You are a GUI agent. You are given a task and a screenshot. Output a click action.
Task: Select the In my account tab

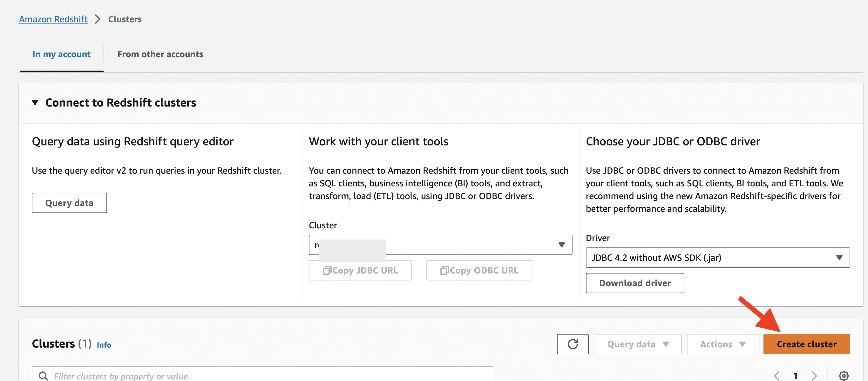click(x=61, y=54)
